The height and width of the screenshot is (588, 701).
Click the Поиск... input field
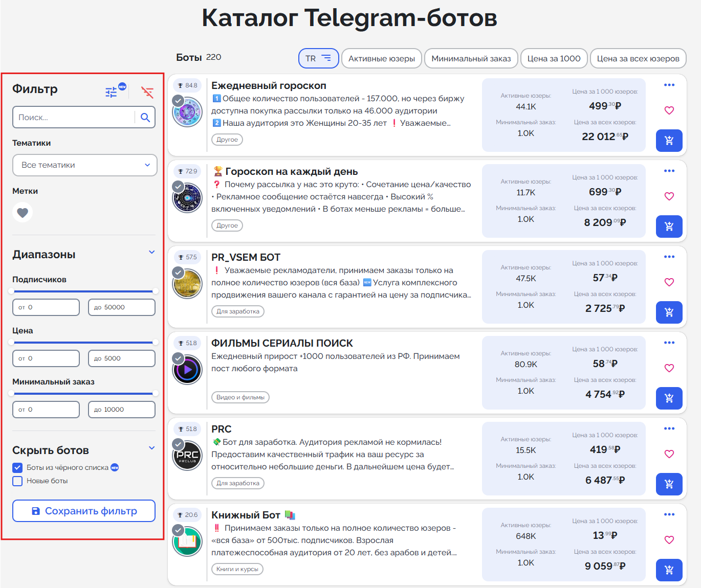coord(74,118)
